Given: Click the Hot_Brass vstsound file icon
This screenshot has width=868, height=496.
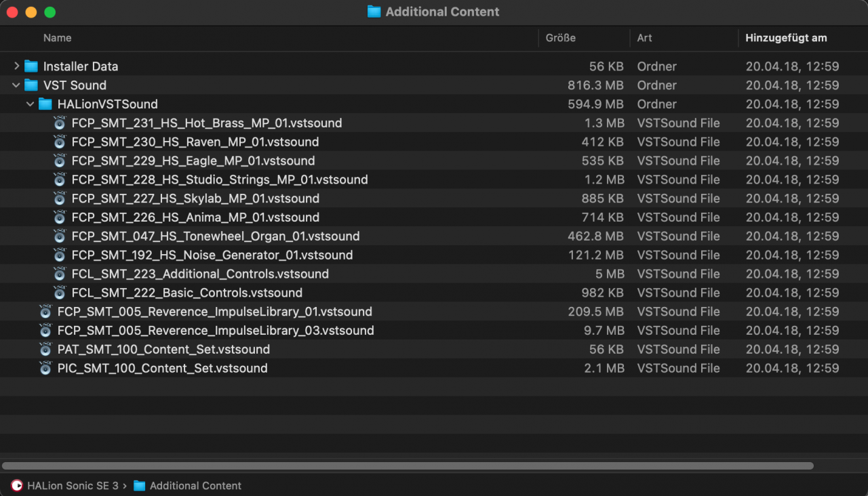Looking at the screenshot, I should 60,123.
